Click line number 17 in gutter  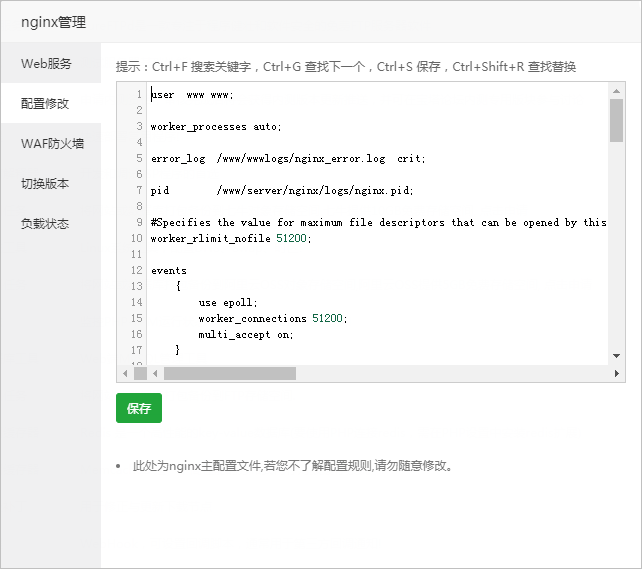137,350
